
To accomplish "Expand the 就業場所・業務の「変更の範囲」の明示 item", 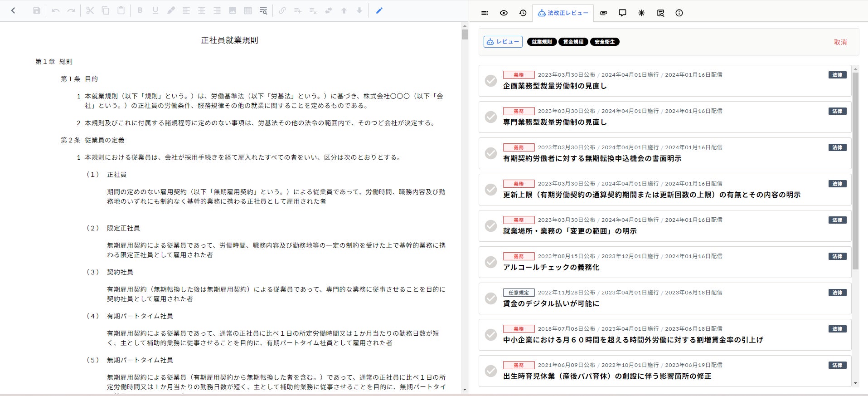I will point(570,231).
